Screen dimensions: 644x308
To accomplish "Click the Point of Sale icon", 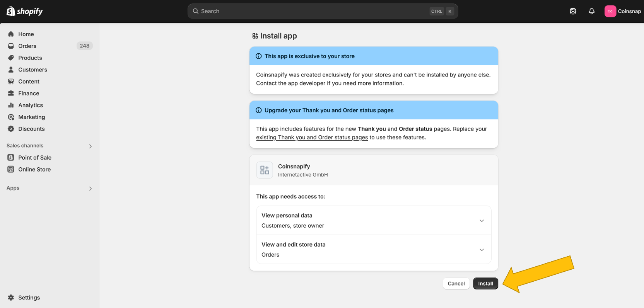I will click(x=11, y=158).
